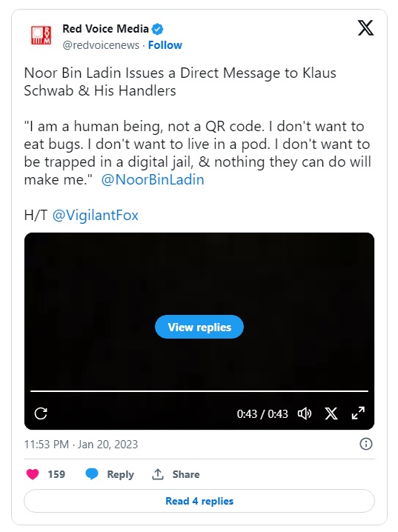This screenshot has width=398, height=532.
Task: Click the blue verified badge
Action: [x=157, y=29]
